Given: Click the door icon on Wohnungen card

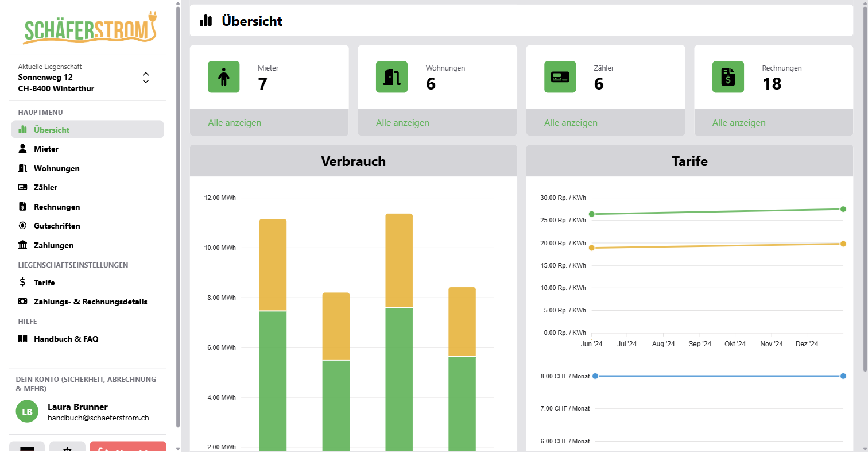Looking at the screenshot, I should (x=392, y=77).
